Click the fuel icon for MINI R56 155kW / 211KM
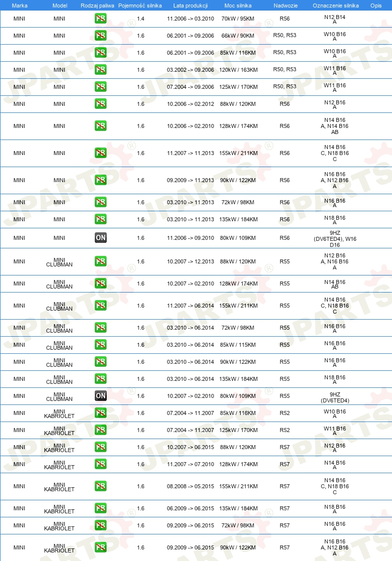The height and width of the screenshot is (561, 392). (100, 153)
